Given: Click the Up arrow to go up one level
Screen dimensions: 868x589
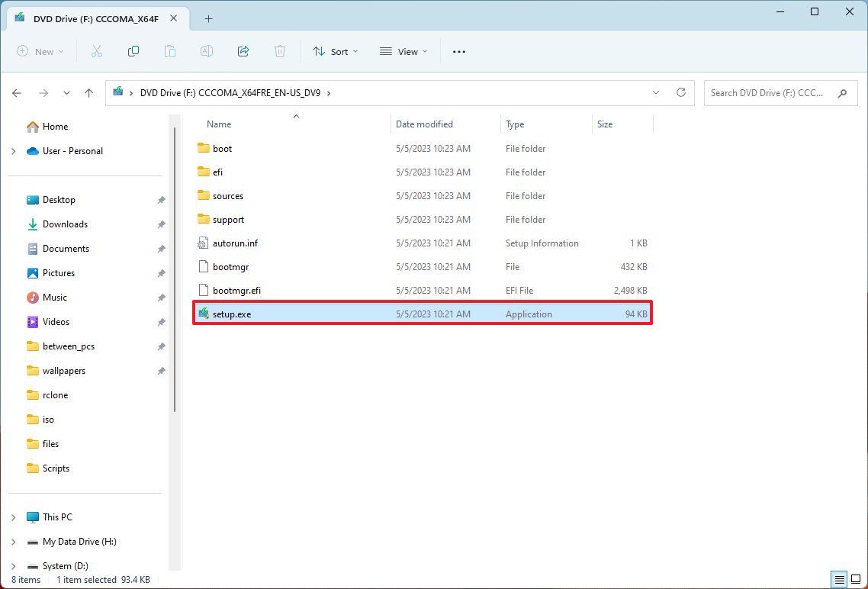Looking at the screenshot, I should (x=88, y=92).
